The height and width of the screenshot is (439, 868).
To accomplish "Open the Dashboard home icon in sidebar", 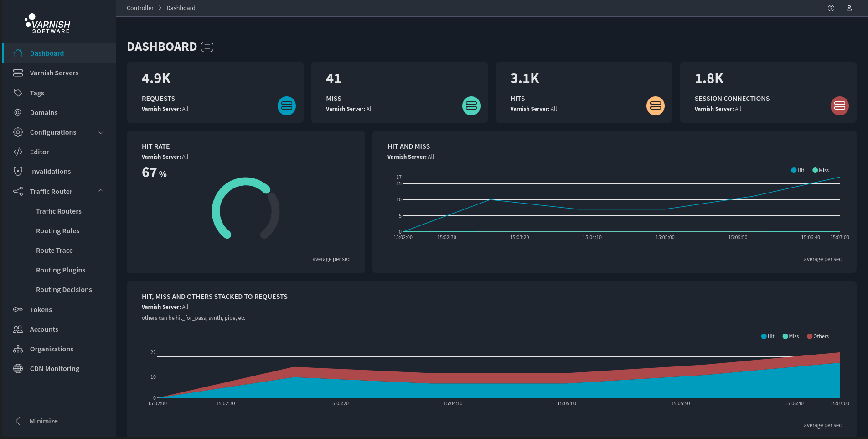I will (18, 53).
